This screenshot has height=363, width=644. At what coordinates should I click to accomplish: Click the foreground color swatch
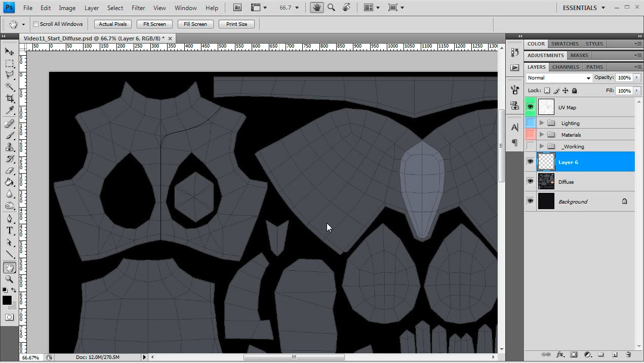click(7, 301)
